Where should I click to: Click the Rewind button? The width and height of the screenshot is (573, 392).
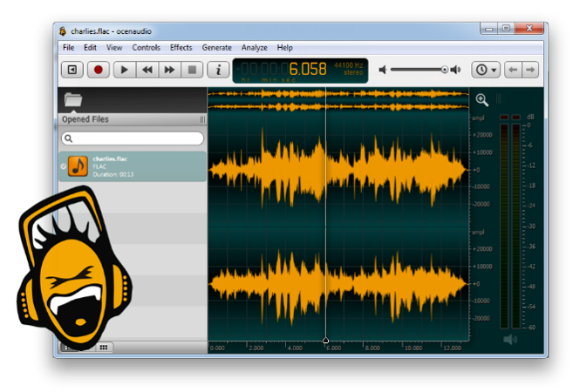coord(147,70)
